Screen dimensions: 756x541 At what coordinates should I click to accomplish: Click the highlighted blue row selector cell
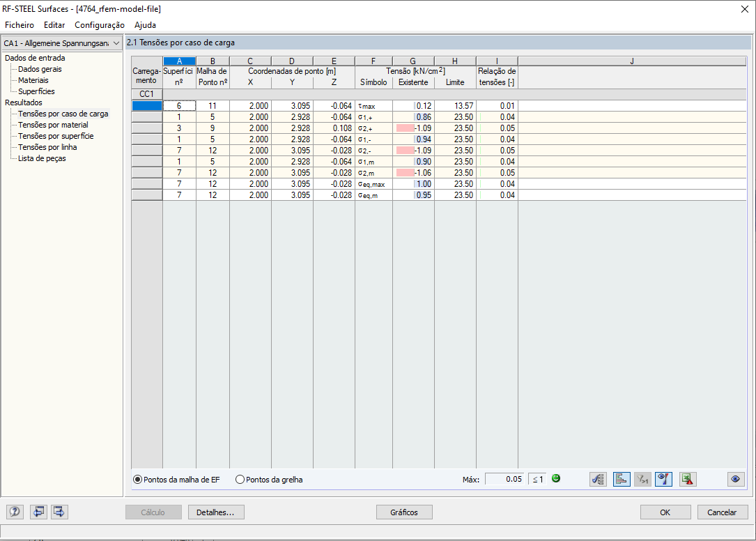(x=146, y=106)
